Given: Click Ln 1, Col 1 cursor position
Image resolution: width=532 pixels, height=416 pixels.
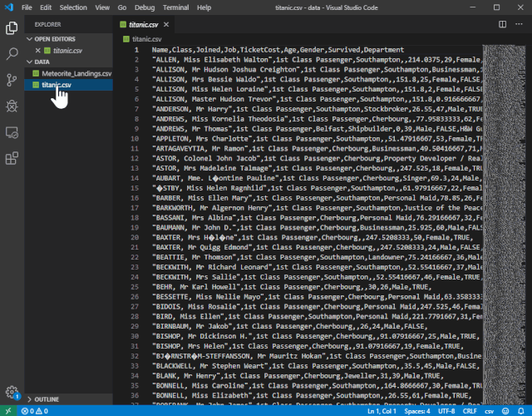Looking at the screenshot, I should pyautogui.click(x=382, y=411).
